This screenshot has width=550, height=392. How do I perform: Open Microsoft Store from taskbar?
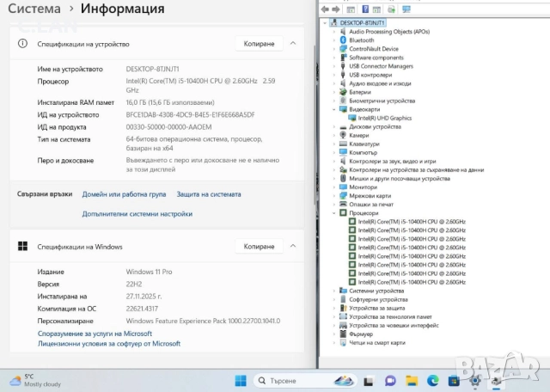454,381
